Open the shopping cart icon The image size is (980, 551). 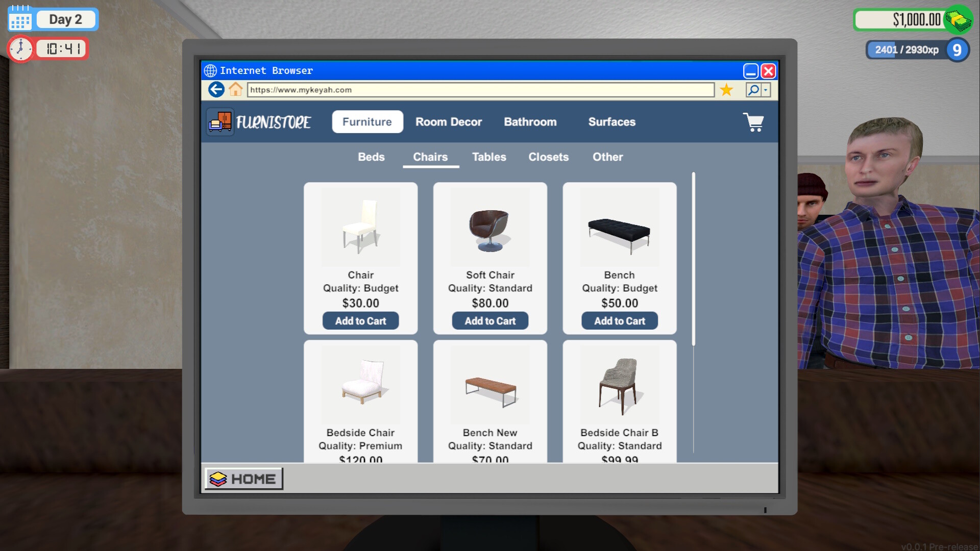tap(754, 122)
